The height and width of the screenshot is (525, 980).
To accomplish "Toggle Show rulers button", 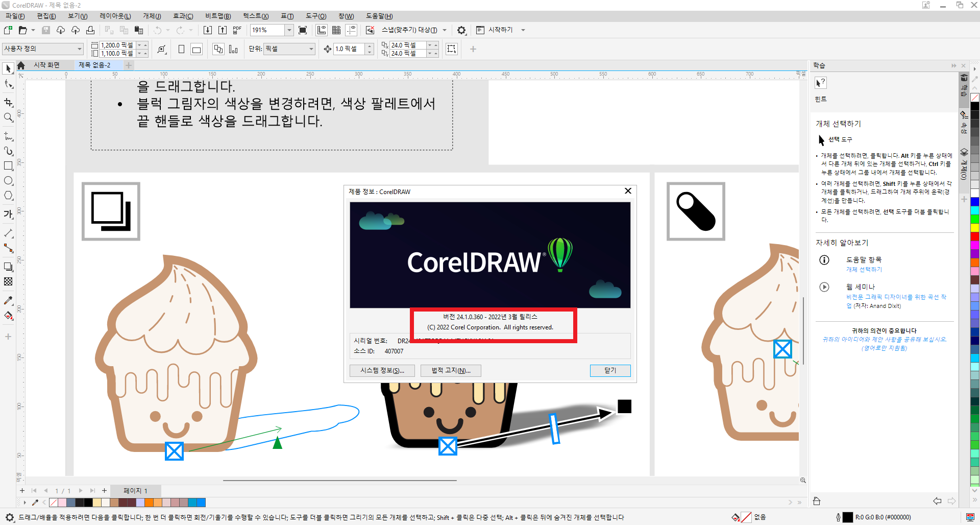I will click(322, 30).
